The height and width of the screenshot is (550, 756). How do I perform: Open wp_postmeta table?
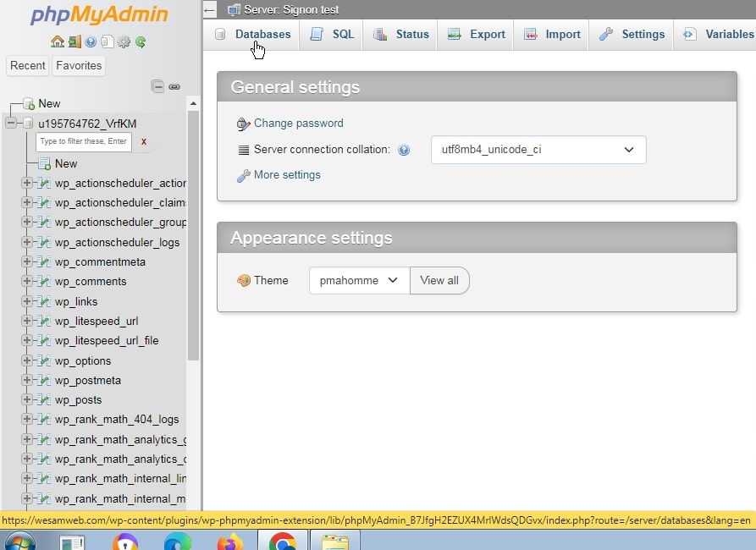(x=88, y=381)
